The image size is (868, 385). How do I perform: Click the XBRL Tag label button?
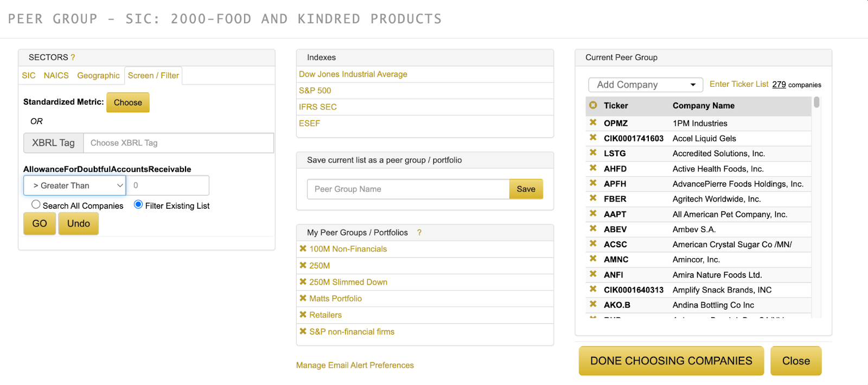coord(53,143)
